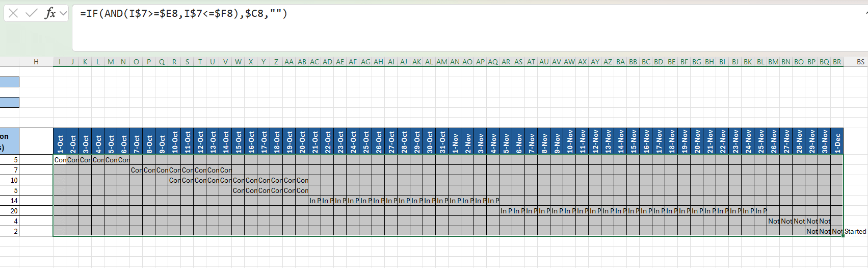Select column AG header
868x268 pixels.
pos(365,62)
